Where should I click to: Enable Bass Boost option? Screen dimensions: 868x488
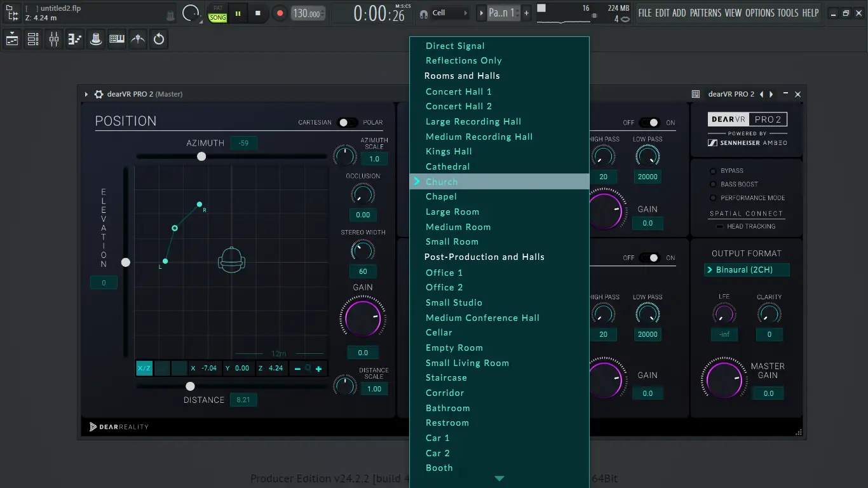click(x=713, y=184)
